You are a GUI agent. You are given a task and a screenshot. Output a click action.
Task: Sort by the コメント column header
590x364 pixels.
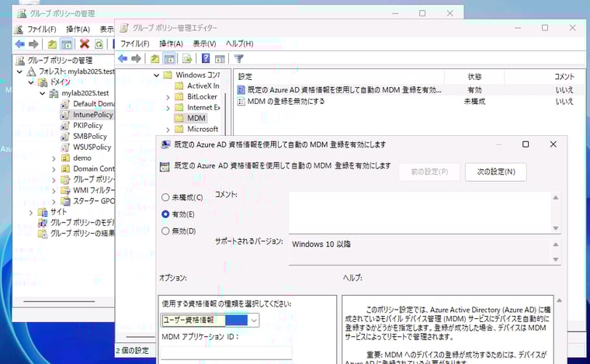[564, 77]
